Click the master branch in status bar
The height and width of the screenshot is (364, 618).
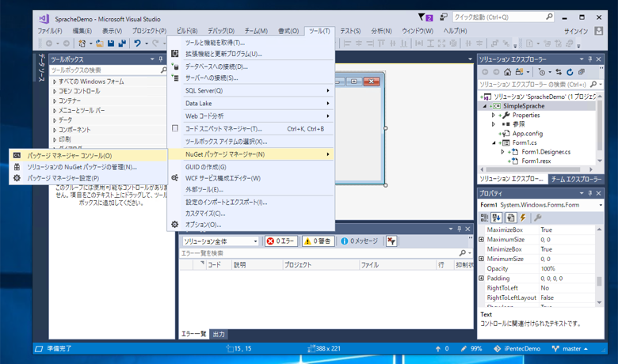(x=570, y=349)
